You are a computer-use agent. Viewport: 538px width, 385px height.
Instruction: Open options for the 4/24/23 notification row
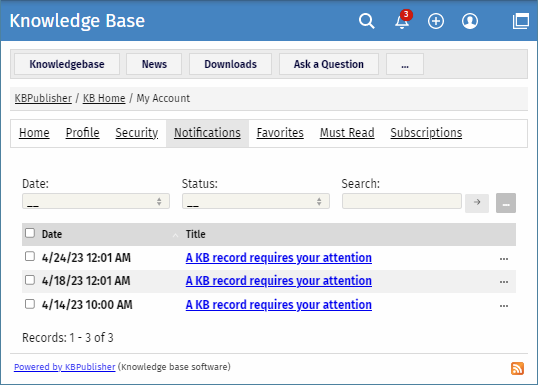tap(504, 258)
